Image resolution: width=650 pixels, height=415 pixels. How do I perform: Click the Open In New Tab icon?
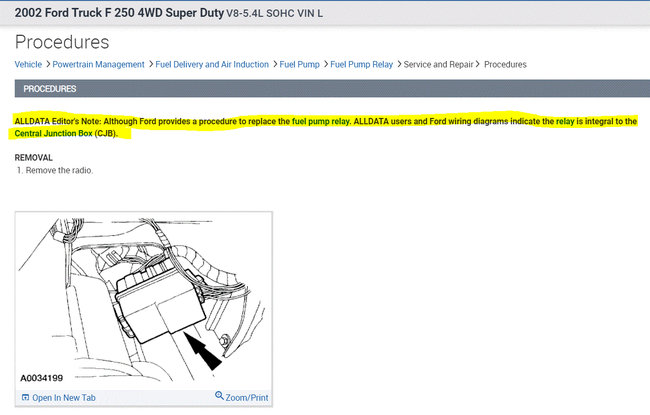click(x=25, y=397)
